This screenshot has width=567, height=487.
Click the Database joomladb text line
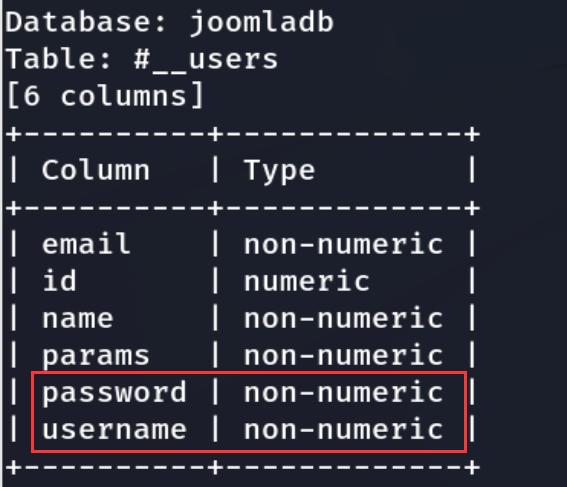(169, 22)
